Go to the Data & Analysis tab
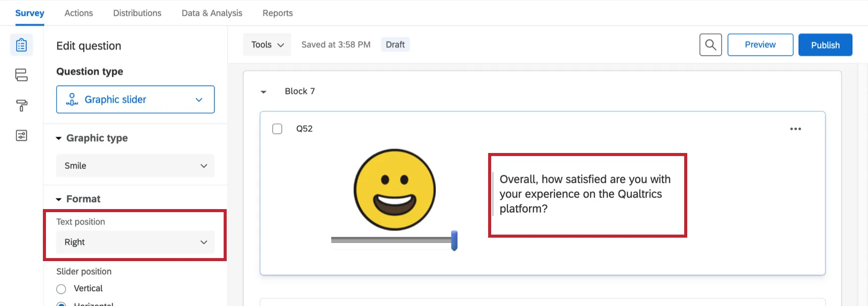 pyautogui.click(x=212, y=13)
